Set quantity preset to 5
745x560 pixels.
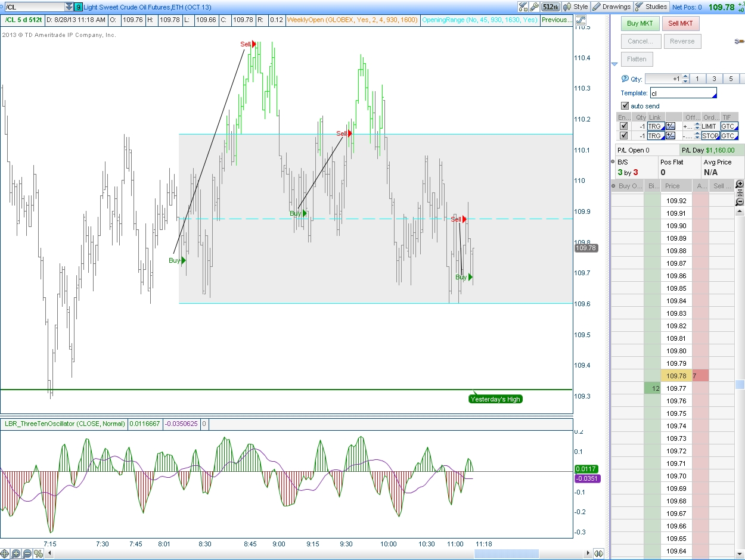(731, 79)
